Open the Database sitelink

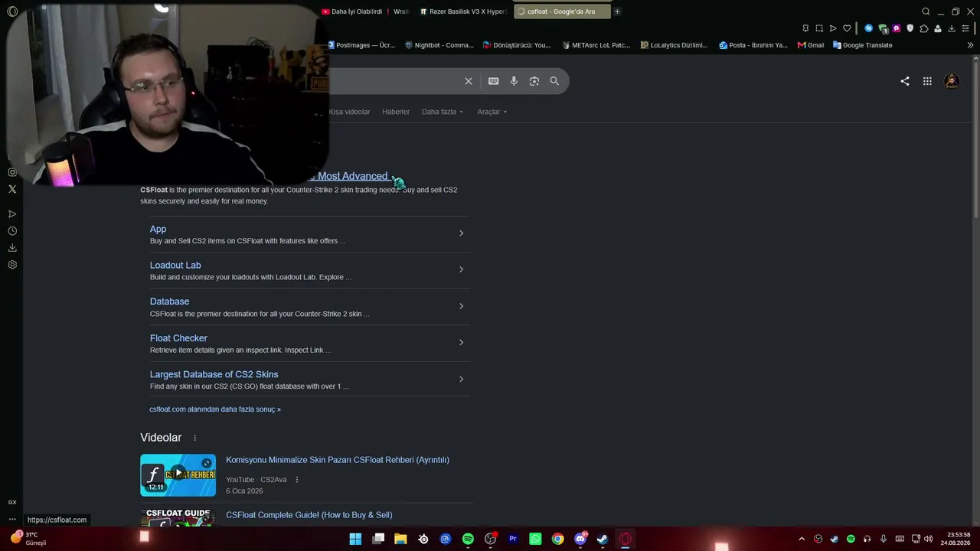(169, 302)
